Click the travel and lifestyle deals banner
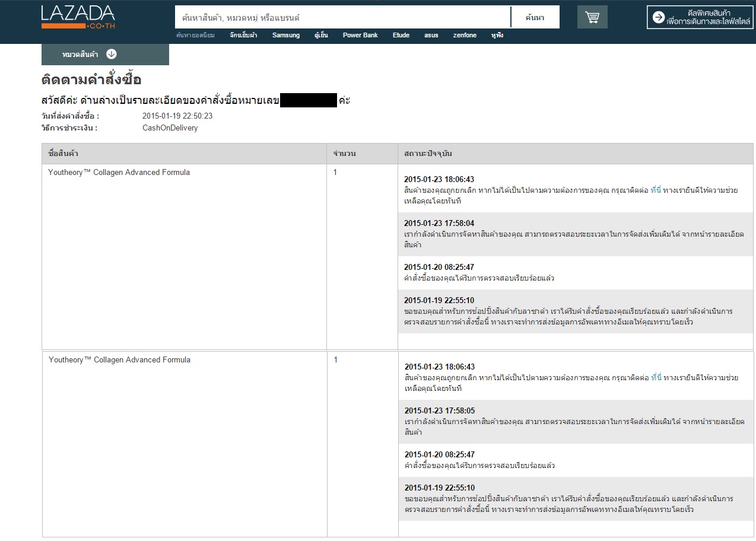Screen dimensions: 756x541 click(x=700, y=17)
